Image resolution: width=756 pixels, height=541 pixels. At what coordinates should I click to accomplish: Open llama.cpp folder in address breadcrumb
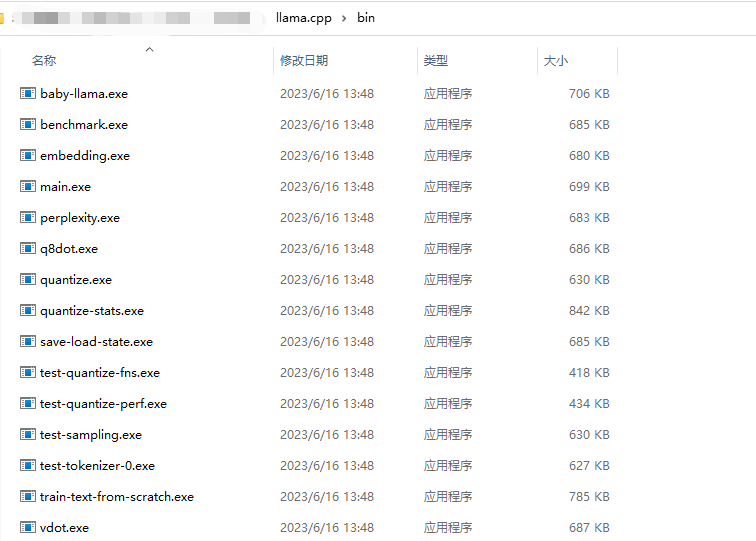coord(304,18)
